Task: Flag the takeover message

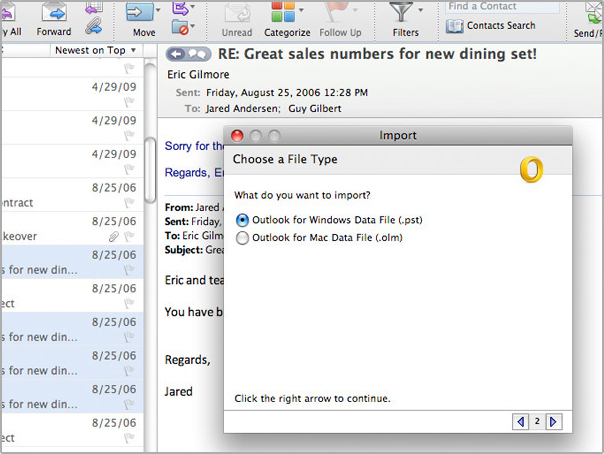Action: (129, 236)
